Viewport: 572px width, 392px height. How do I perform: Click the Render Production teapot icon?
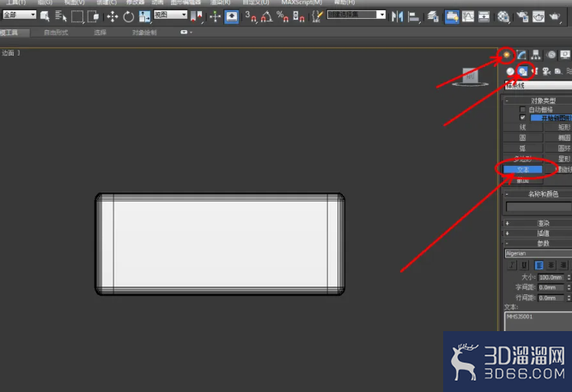tap(555, 16)
